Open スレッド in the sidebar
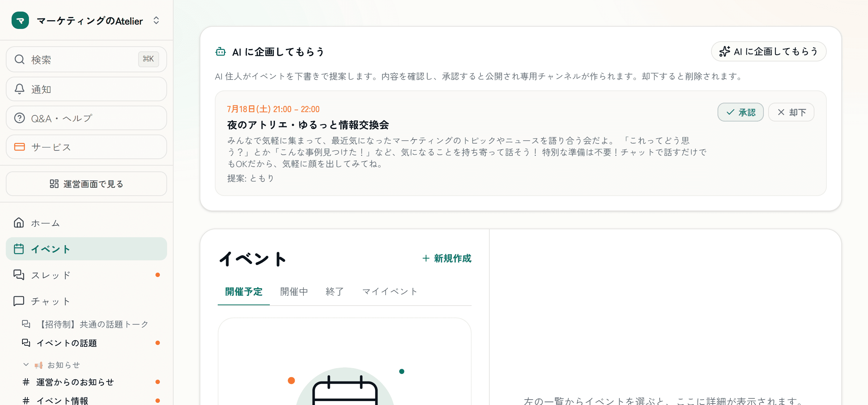This screenshot has height=405, width=868. pyautogui.click(x=86, y=275)
